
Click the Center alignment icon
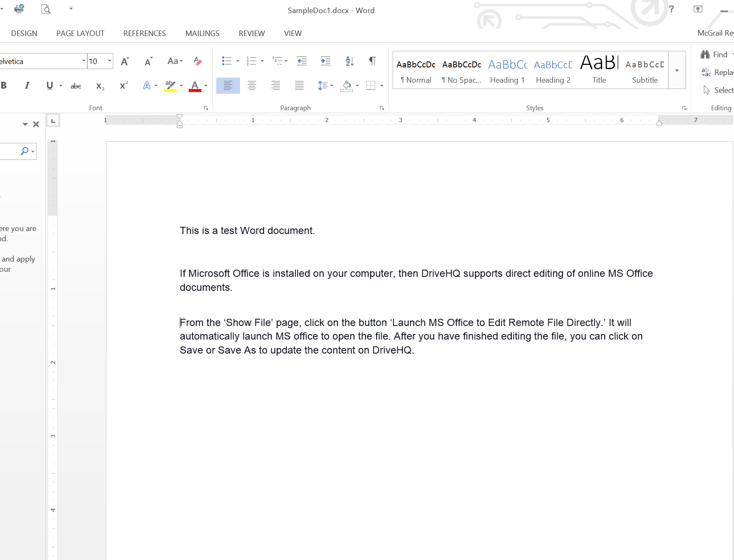click(x=252, y=86)
